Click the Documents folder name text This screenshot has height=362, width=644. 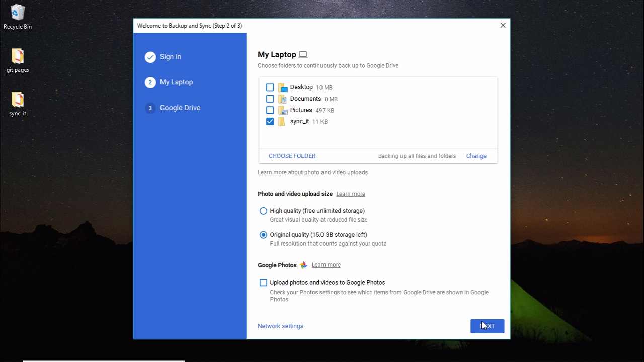[305, 99]
